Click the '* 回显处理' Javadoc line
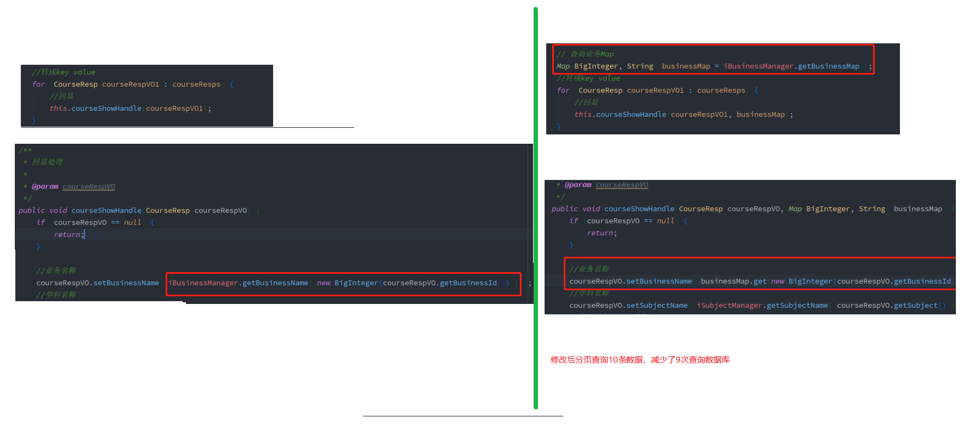The image size is (980, 440). [x=43, y=162]
